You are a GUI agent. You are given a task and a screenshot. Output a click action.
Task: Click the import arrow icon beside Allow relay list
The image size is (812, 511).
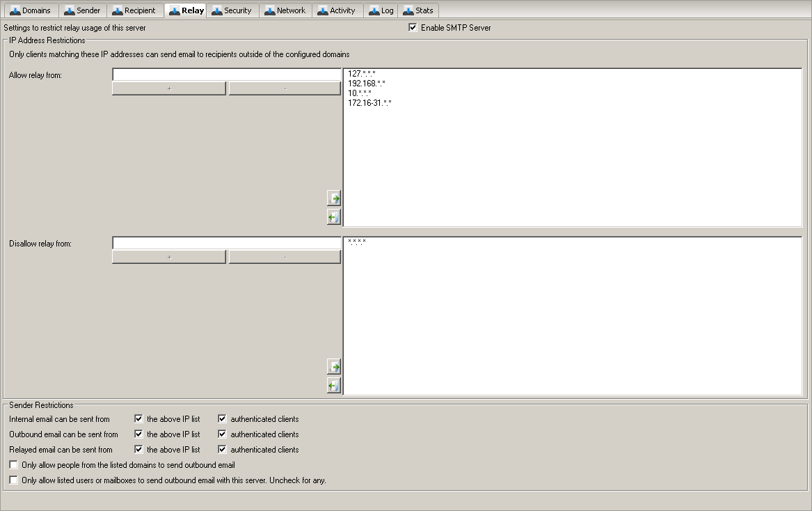point(334,199)
